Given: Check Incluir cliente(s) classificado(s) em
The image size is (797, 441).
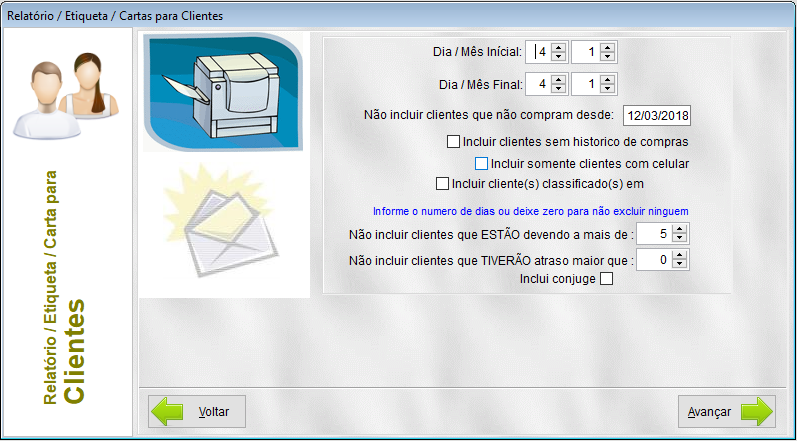Looking at the screenshot, I should [442, 183].
